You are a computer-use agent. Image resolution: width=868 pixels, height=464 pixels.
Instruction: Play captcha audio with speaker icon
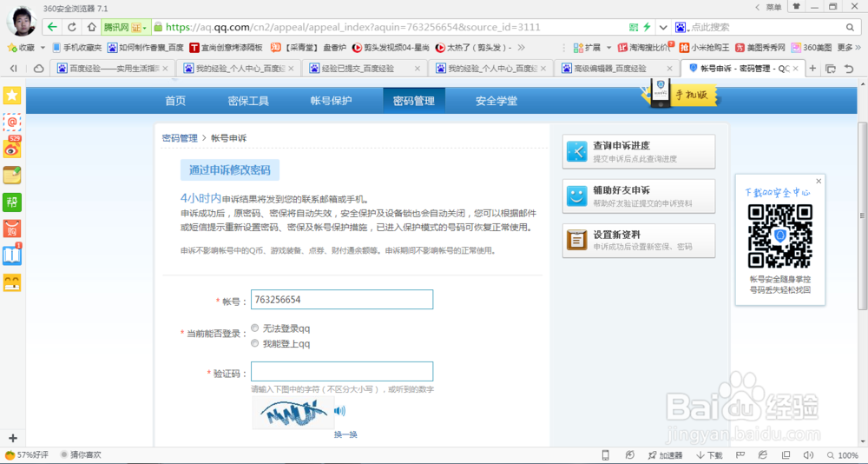pyautogui.click(x=339, y=411)
